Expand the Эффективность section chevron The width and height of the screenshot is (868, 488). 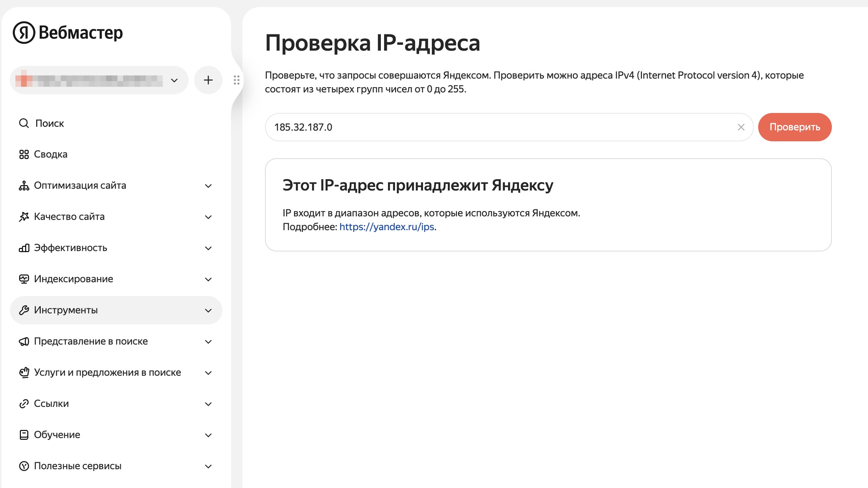(208, 248)
